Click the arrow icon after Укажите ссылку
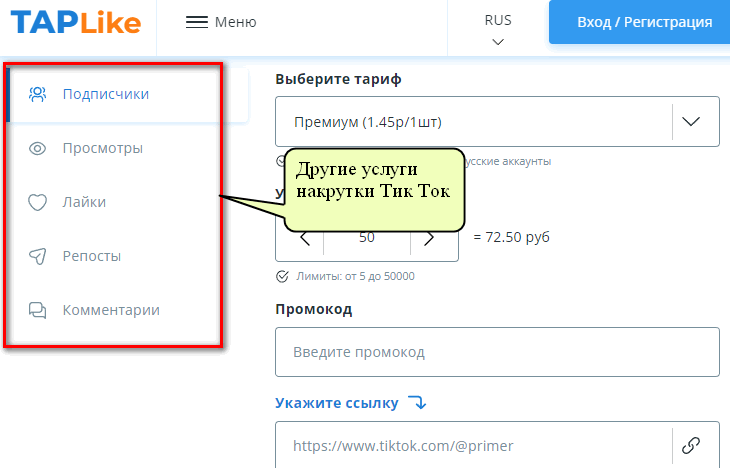This screenshot has height=468, width=730. pos(417,402)
